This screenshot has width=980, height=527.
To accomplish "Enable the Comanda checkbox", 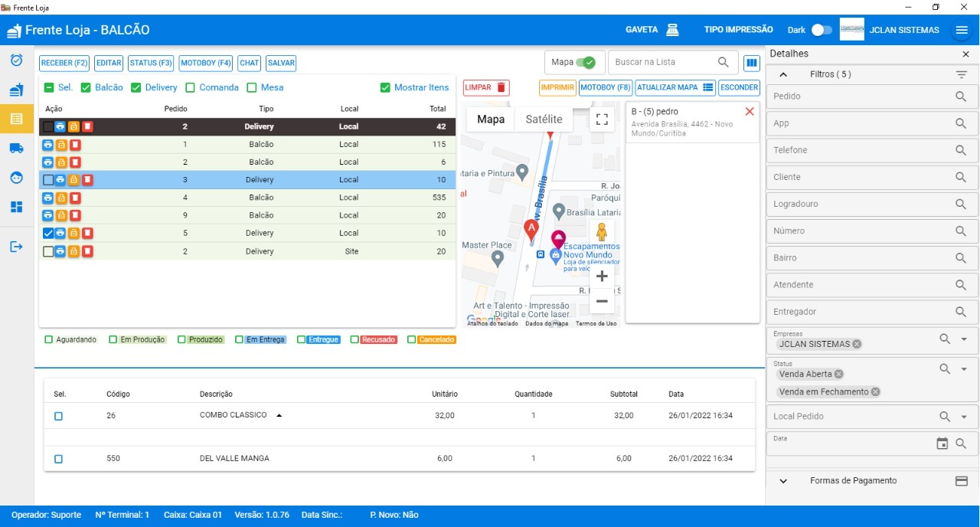I will pyautogui.click(x=190, y=88).
